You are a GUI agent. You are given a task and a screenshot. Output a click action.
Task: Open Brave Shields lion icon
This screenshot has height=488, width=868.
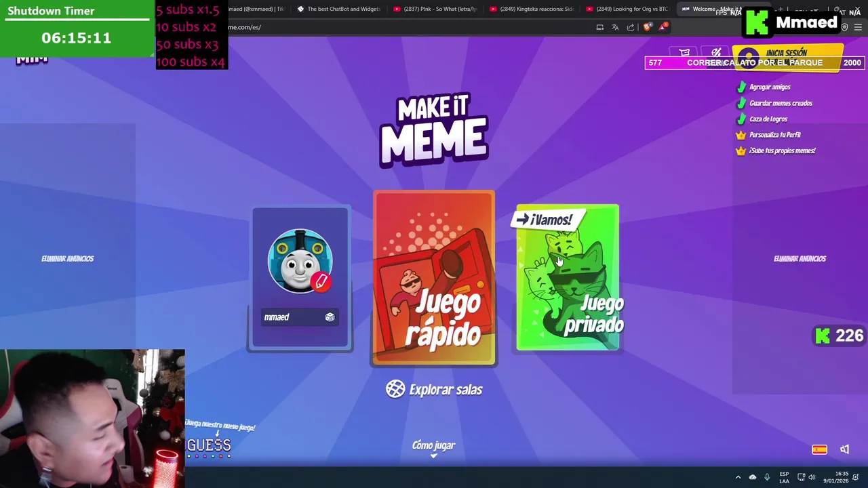click(x=647, y=27)
